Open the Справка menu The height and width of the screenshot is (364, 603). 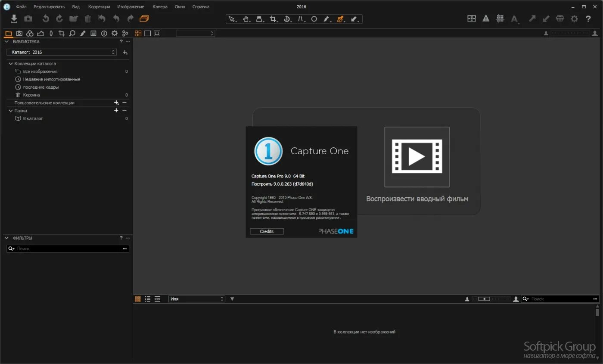point(201,7)
